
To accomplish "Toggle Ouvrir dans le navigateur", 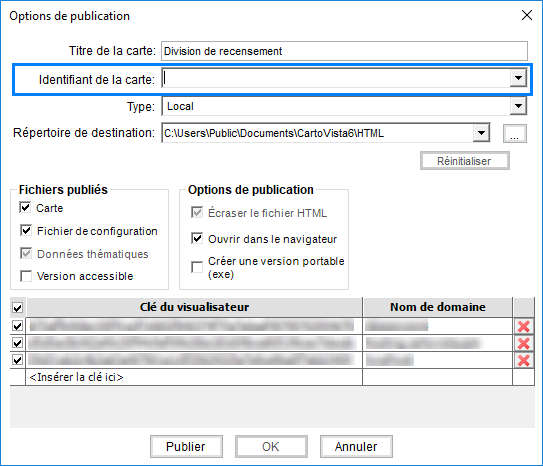I will pyautogui.click(x=197, y=239).
